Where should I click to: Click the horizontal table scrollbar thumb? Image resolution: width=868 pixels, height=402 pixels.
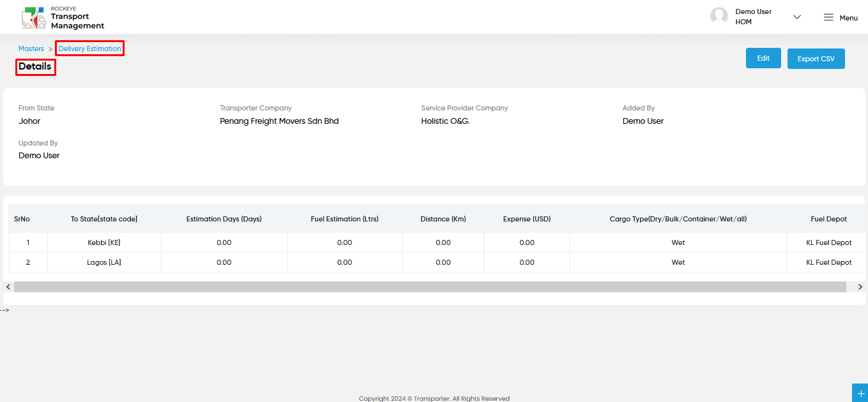[x=430, y=287]
